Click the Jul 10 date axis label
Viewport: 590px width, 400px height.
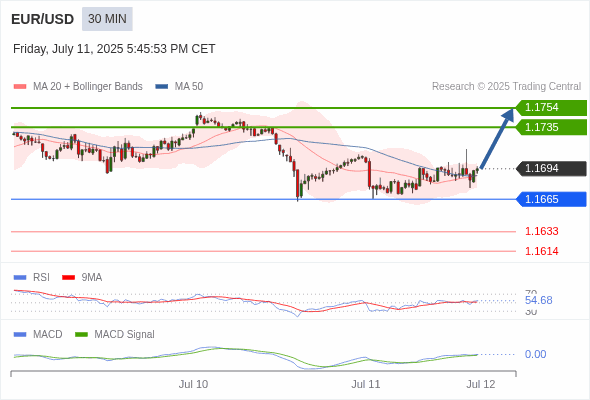pyautogui.click(x=193, y=384)
